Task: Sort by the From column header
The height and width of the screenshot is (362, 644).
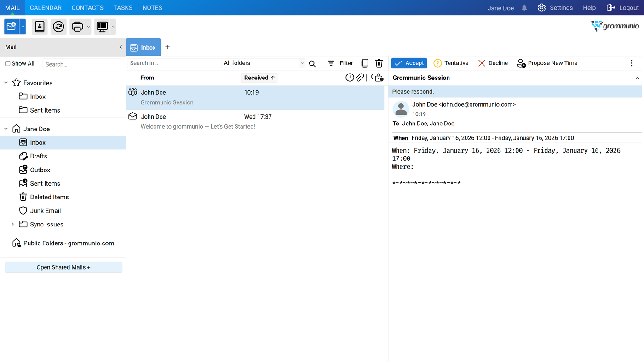Action: tap(147, 78)
